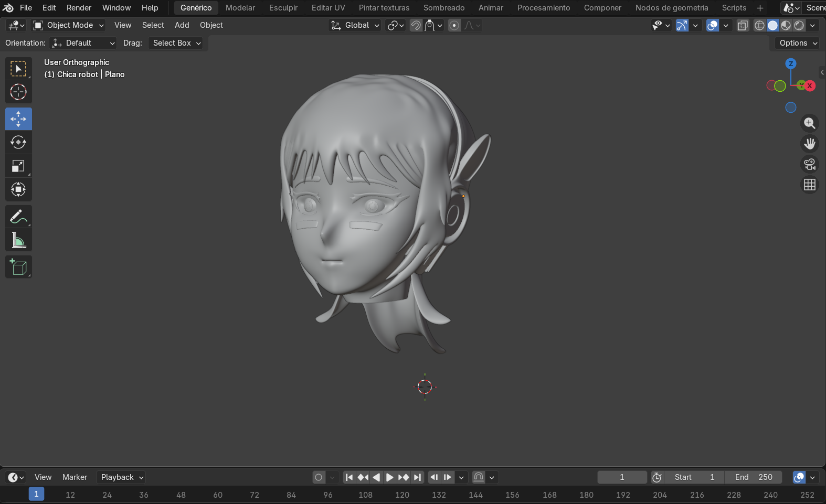Open the Playback popover in the timeline

[x=122, y=477]
